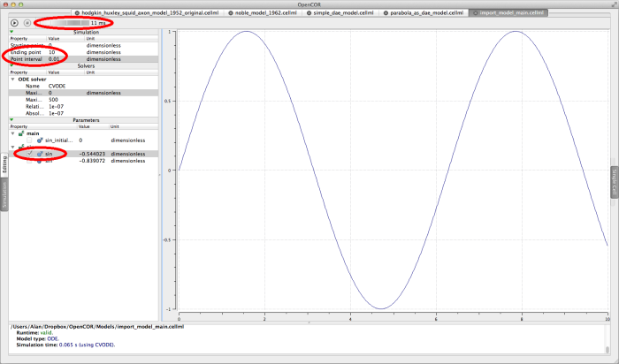Click the sin_initial parameter icon

tap(41, 140)
